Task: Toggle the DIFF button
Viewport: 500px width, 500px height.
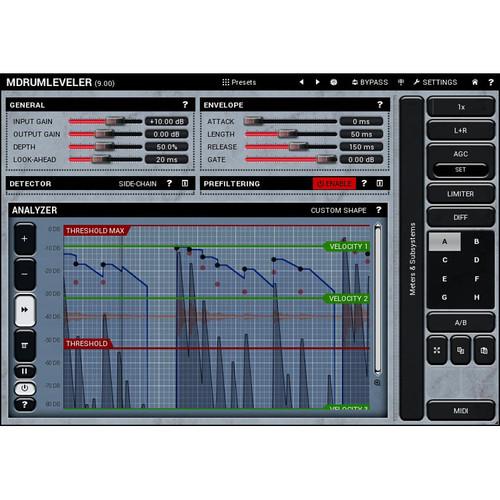Action: pyautogui.click(x=461, y=217)
